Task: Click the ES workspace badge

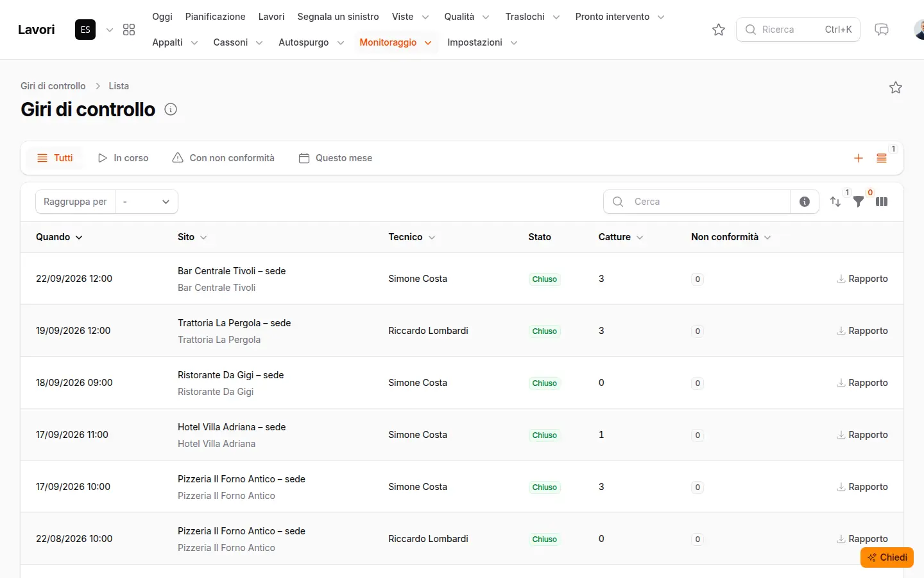Action: point(85,30)
